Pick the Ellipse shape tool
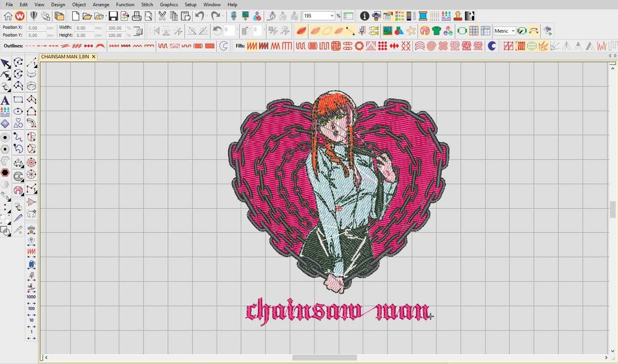This screenshot has height=364, width=618. [x=18, y=111]
